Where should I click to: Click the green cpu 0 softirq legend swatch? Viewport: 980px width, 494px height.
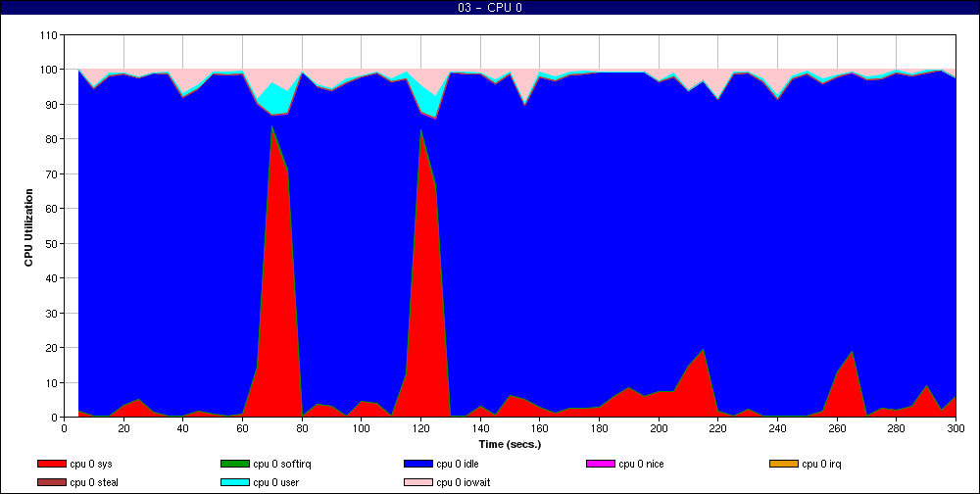pyautogui.click(x=235, y=464)
